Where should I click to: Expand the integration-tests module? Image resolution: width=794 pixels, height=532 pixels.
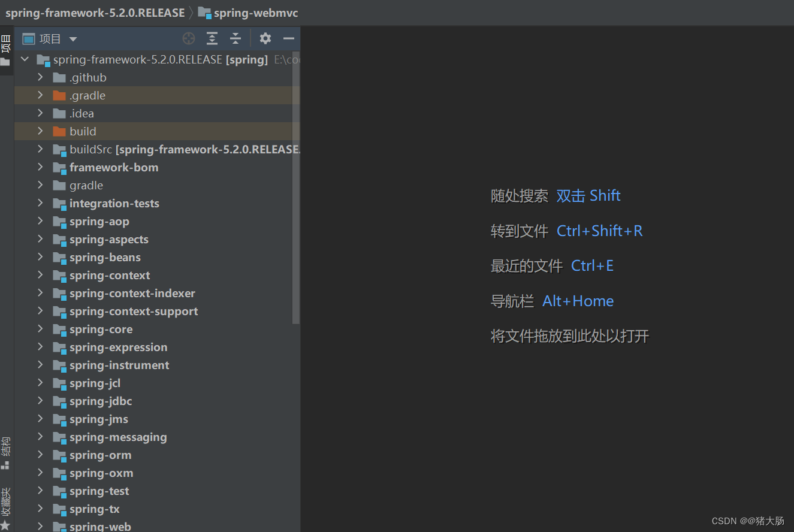point(40,203)
